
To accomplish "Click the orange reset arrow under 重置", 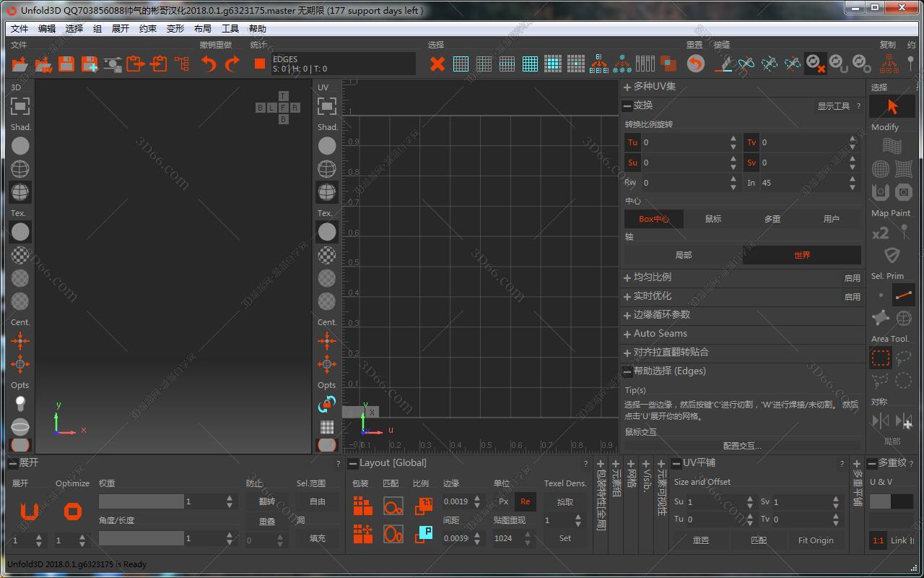I will [x=694, y=64].
